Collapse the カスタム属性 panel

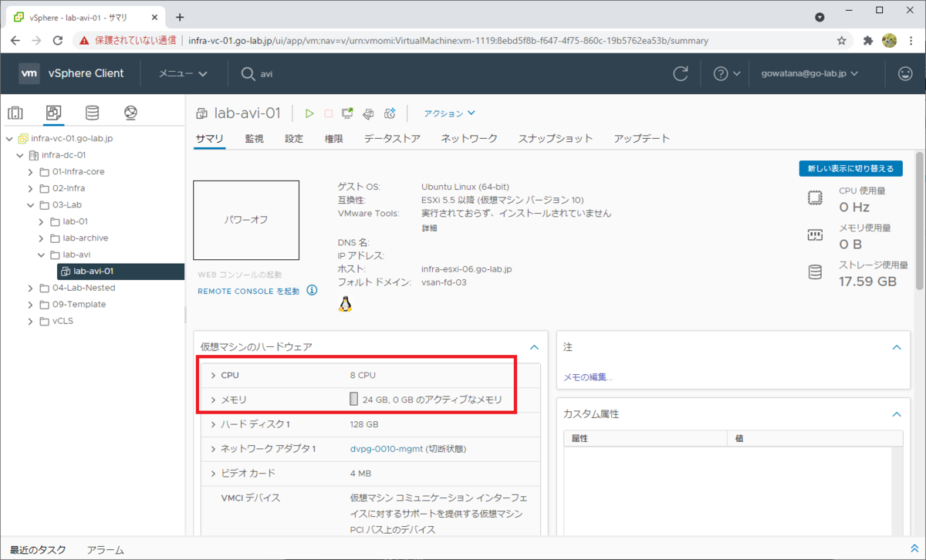pyautogui.click(x=897, y=414)
